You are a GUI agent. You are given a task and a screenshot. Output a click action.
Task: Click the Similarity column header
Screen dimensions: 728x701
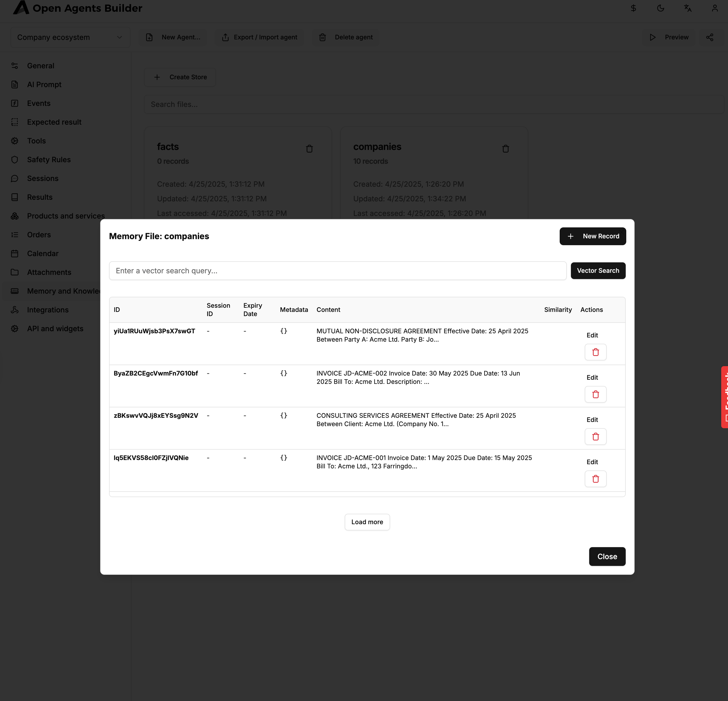tap(558, 310)
